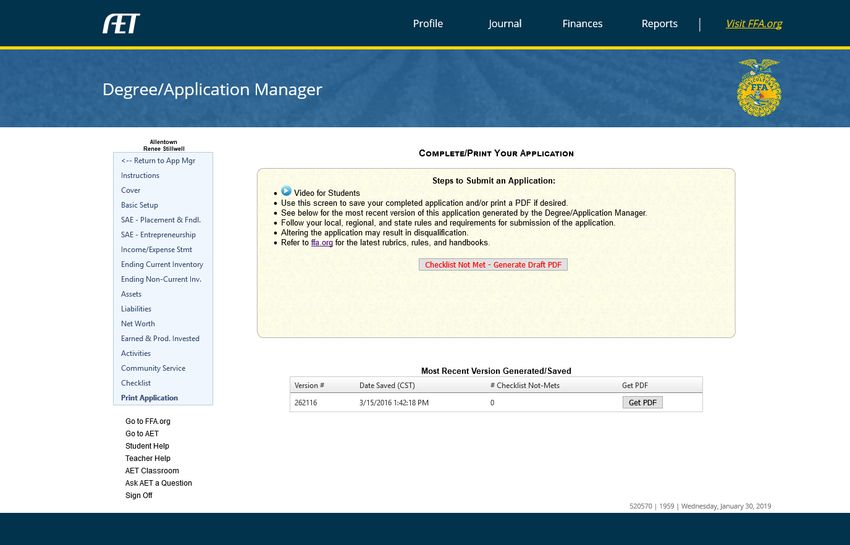Select version number 262116 cell
Image resolution: width=850 pixels, height=545 pixels.
click(306, 402)
